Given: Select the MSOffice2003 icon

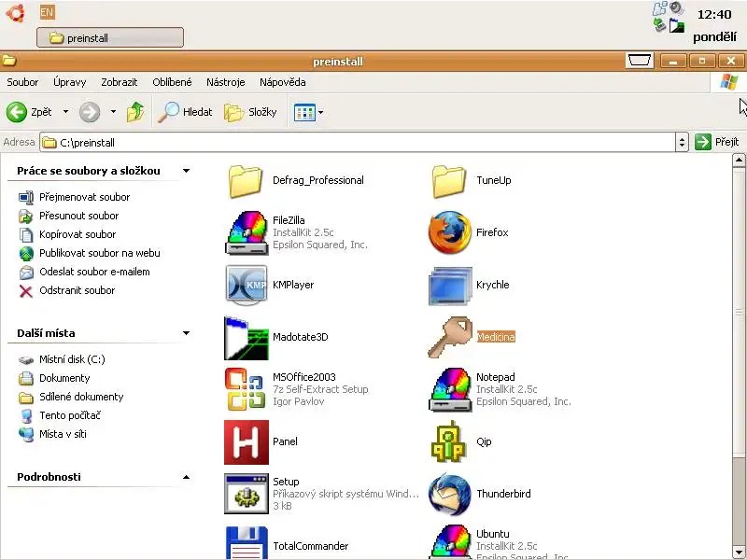Looking at the screenshot, I should [x=247, y=389].
